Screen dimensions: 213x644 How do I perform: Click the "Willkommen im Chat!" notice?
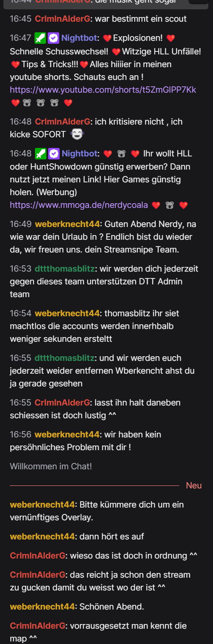coord(51,466)
